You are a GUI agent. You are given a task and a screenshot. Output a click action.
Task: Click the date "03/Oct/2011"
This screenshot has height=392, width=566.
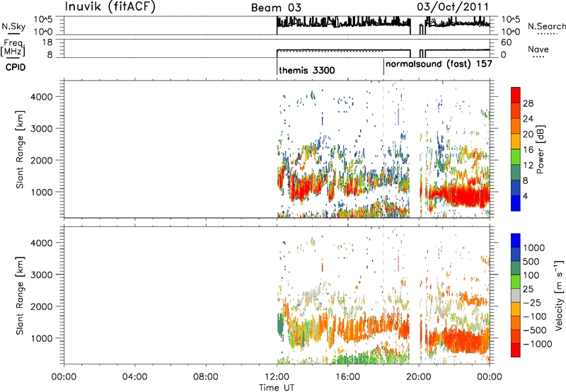point(453,6)
